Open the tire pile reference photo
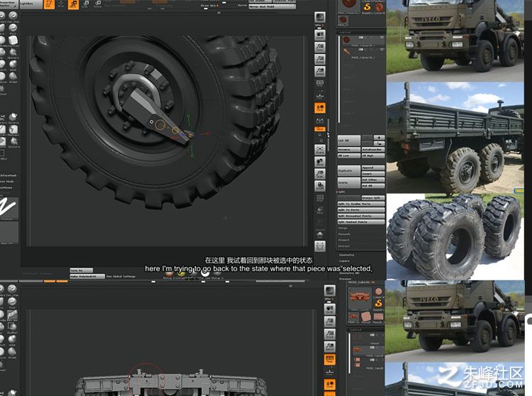Viewport: 532px width, 396px height. pos(455,237)
